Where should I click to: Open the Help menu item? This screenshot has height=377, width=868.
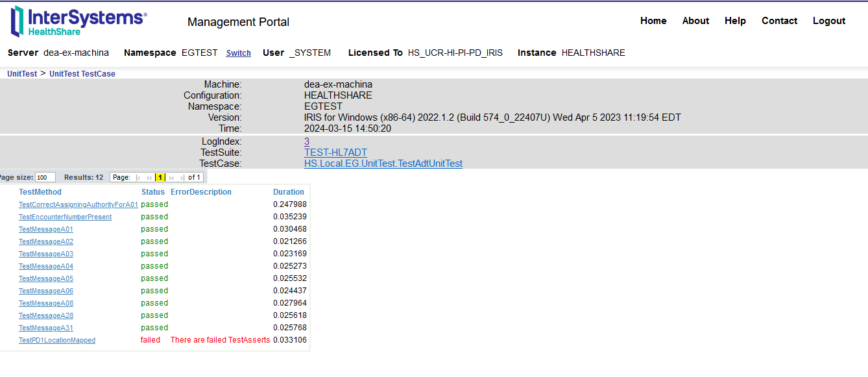point(735,21)
